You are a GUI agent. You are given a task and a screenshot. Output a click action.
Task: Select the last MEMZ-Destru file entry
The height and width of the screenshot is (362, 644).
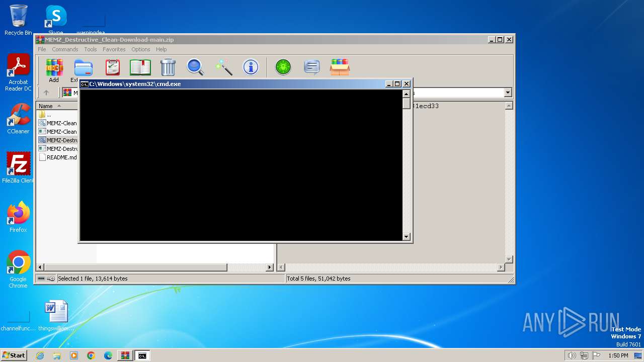[x=57, y=149]
